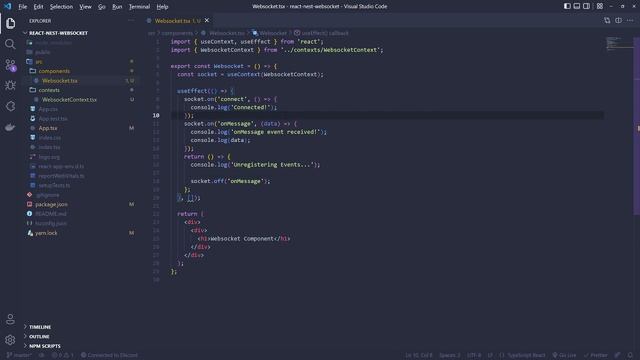This screenshot has width=640, height=360.
Task: Open errors and warnings status item
Action: click(62, 355)
